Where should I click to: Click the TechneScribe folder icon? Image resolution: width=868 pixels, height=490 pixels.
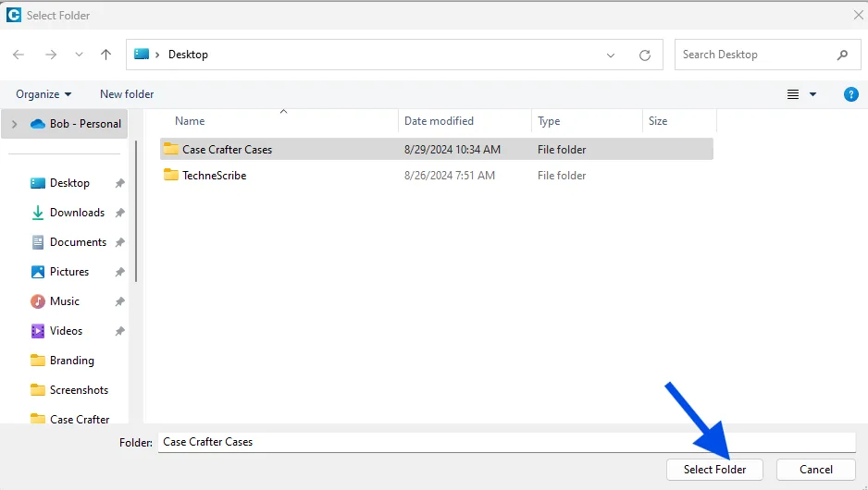coord(171,175)
